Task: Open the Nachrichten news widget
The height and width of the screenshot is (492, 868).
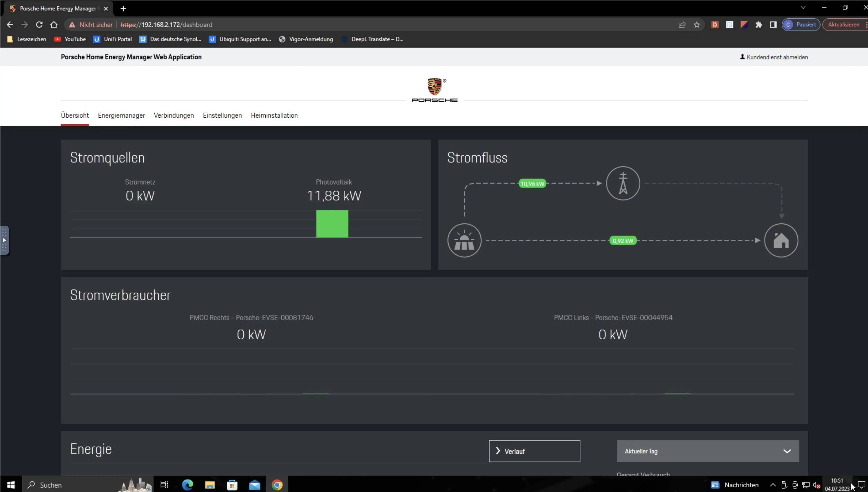Action: coord(734,485)
